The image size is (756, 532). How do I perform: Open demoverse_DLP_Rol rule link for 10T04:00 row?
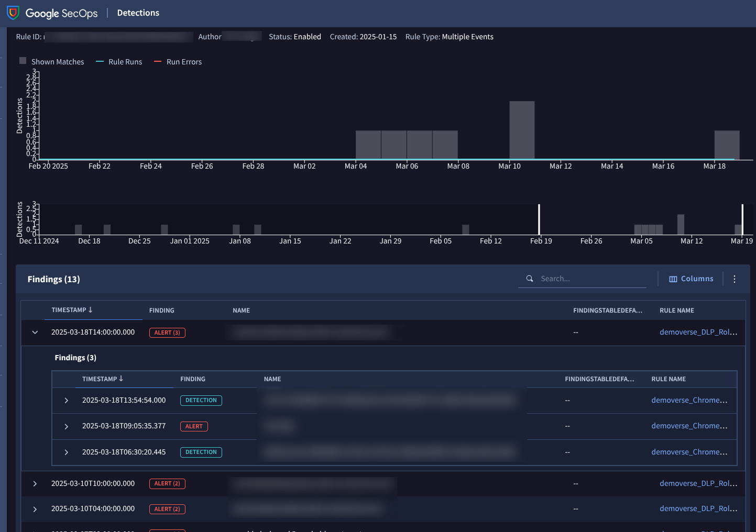pyautogui.click(x=698, y=508)
